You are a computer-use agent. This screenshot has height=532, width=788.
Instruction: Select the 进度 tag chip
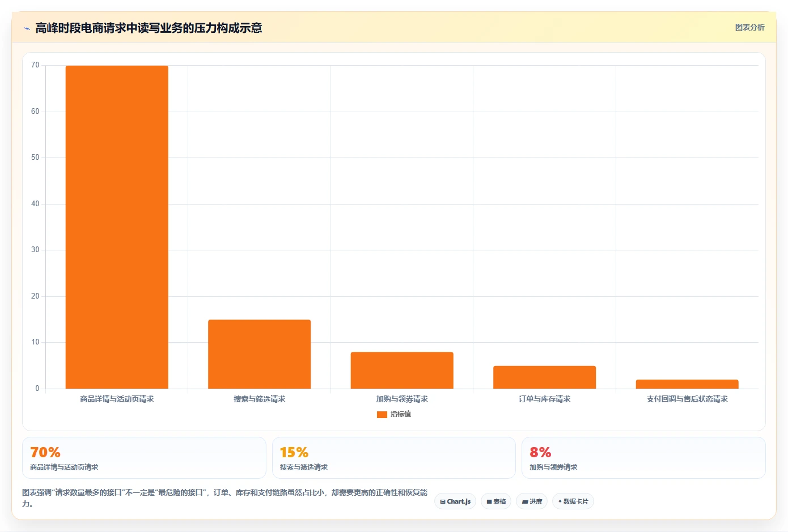tap(532, 501)
